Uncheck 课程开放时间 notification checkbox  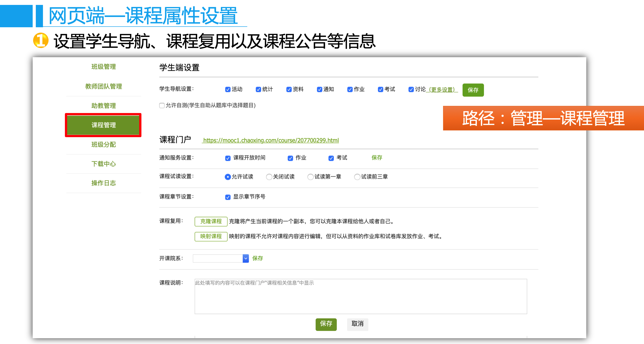click(x=228, y=158)
